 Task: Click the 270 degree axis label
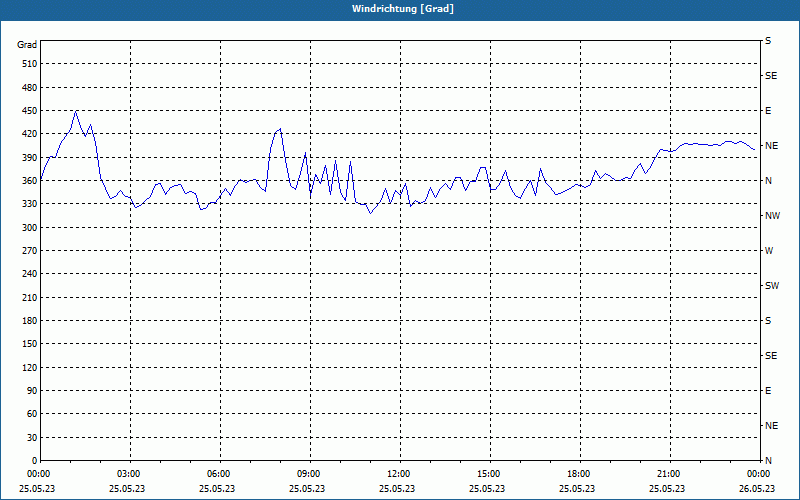[30, 251]
